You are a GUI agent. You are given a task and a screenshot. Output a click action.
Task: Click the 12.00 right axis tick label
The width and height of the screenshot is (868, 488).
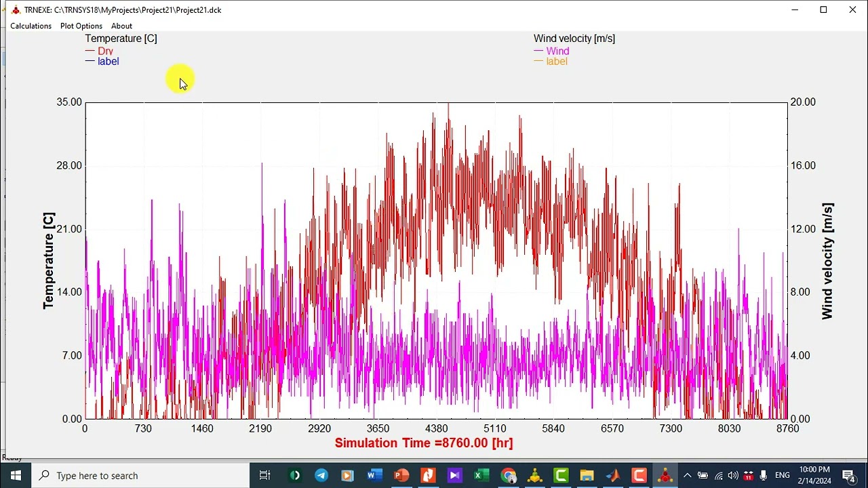[803, 229]
